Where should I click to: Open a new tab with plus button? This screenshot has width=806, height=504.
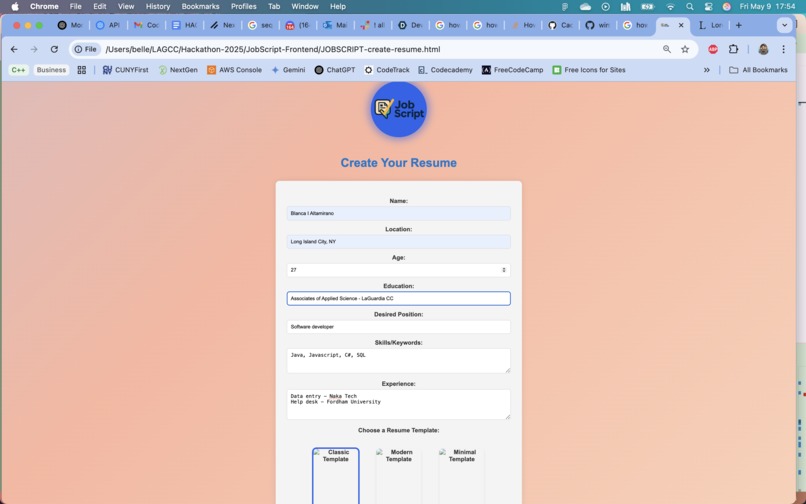739,25
